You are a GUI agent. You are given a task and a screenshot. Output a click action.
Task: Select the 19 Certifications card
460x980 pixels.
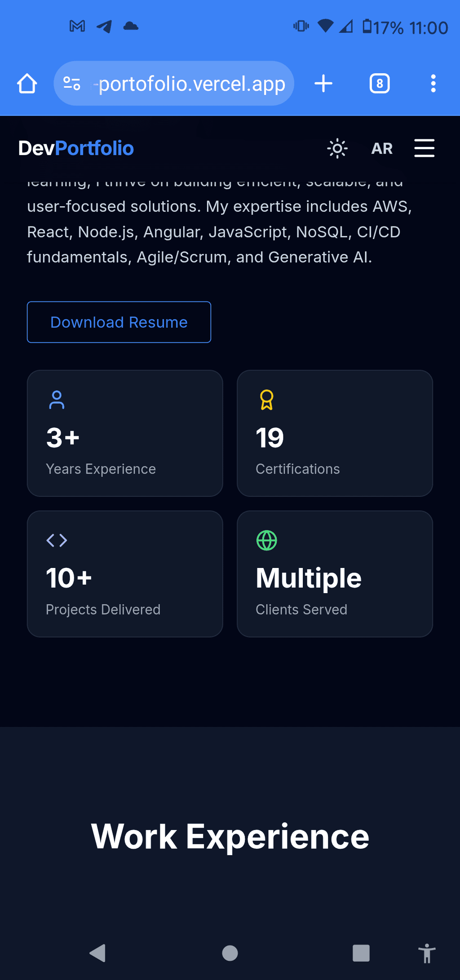(x=335, y=433)
